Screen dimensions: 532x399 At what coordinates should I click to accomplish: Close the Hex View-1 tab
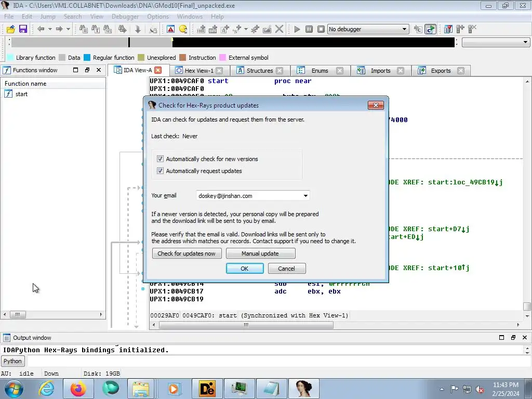point(220,71)
